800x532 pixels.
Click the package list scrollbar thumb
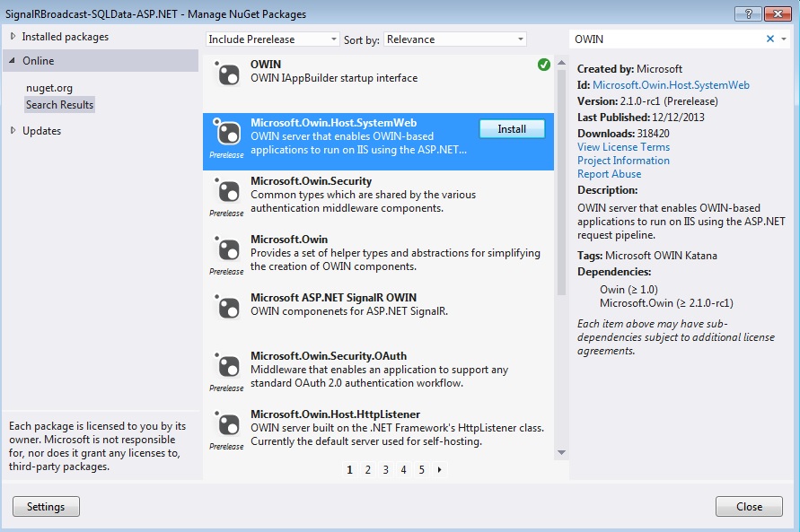[x=561, y=182]
